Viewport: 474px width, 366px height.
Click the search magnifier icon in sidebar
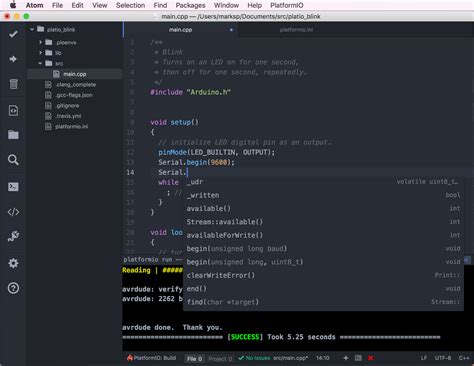[x=13, y=160]
